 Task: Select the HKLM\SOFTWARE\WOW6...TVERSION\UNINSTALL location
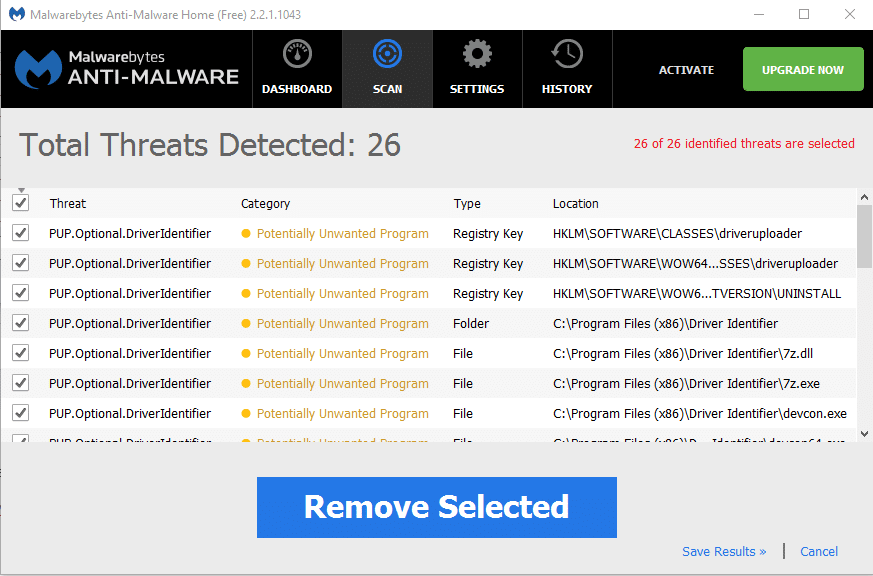[697, 294]
